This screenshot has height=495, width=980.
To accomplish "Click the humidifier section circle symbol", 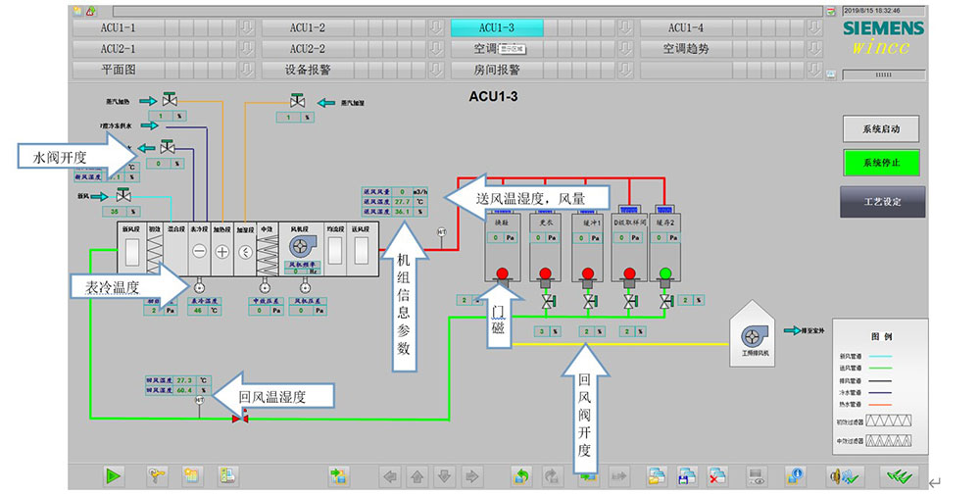I will pyautogui.click(x=246, y=252).
